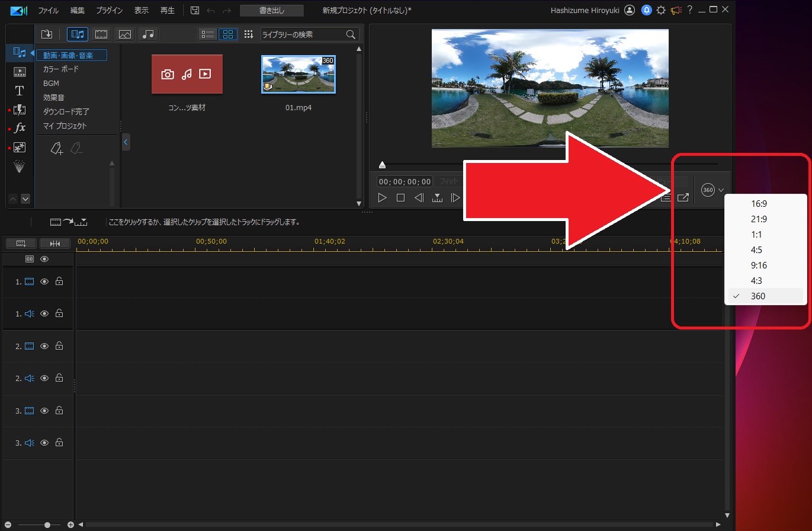
Task: Click the preview seek bar playhead
Action: (382, 164)
